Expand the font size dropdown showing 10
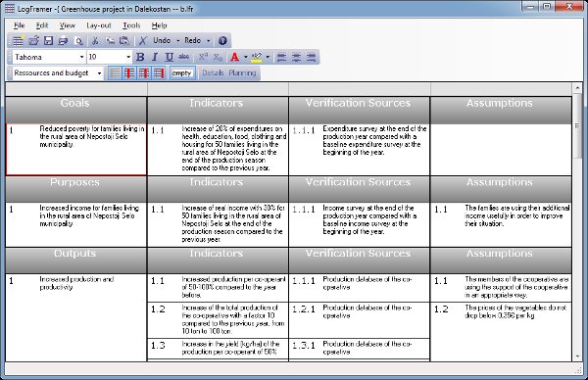The width and height of the screenshot is (588, 380). coord(109,57)
